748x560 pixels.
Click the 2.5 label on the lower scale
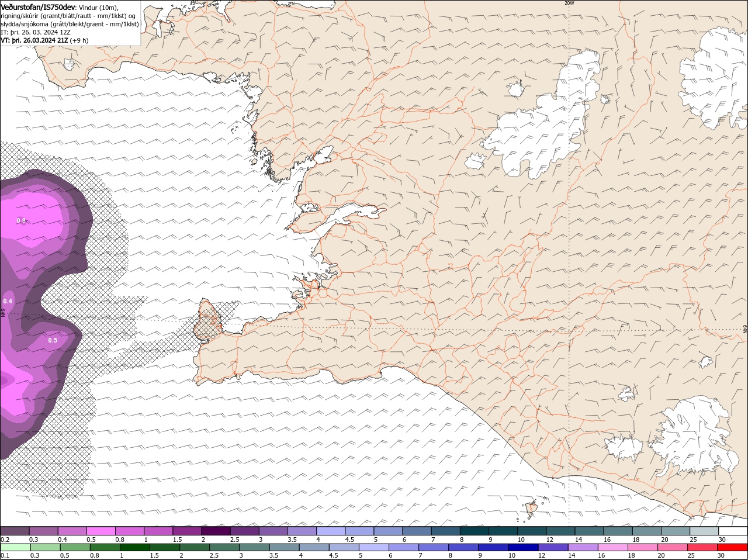(x=214, y=555)
